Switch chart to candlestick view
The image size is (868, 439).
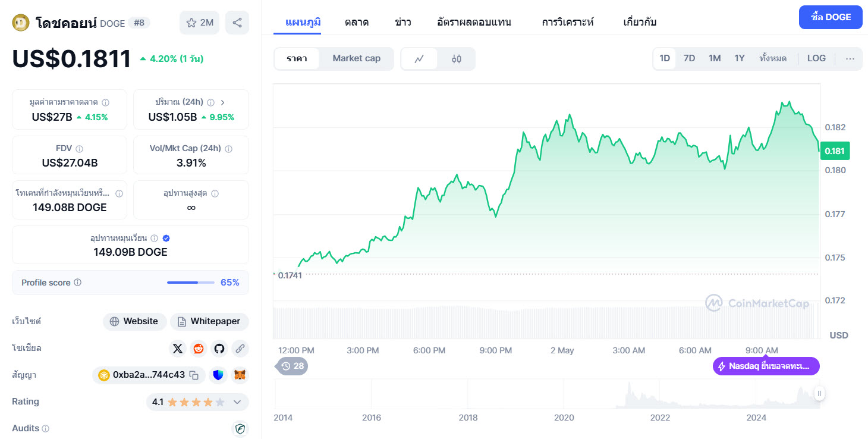pyautogui.click(x=457, y=59)
